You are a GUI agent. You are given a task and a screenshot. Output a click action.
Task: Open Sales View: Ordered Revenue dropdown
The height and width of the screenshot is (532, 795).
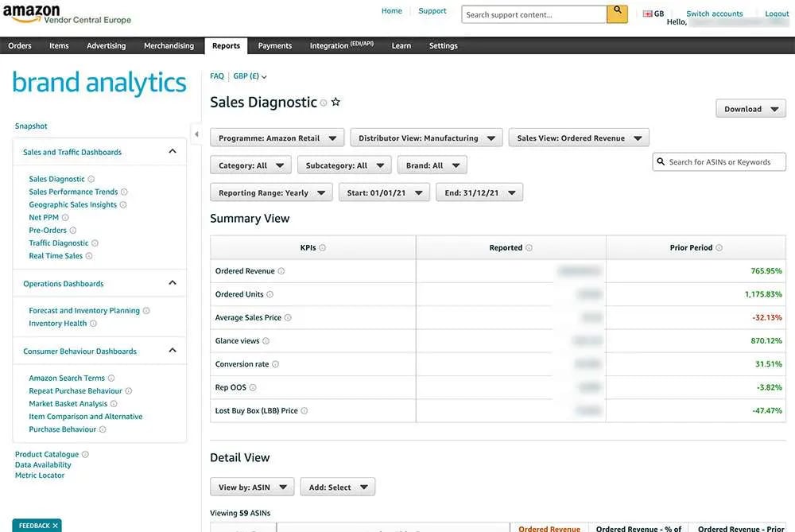click(x=579, y=138)
